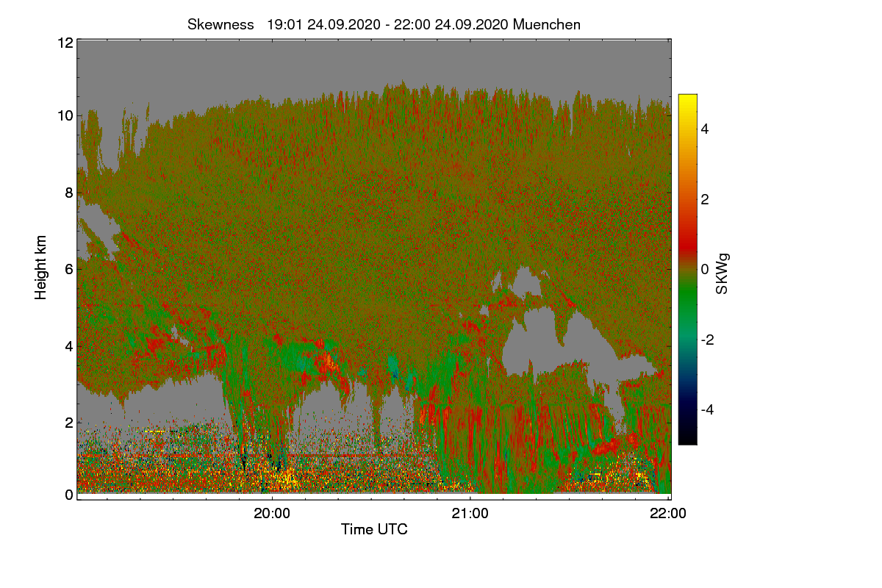Image resolution: width=882 pixels, height=588 pixels.
Task: Click the 'Time UTC' x-axis label
Action: tap(374, 529)
